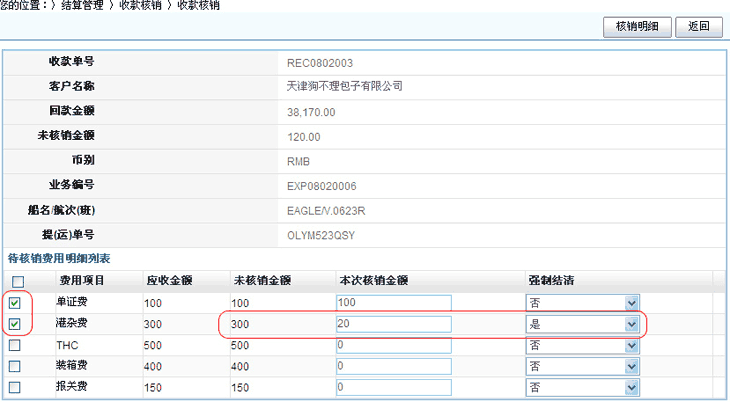Click 本次核销金额 field for 单证费
730x402 pixels.
pyautogui.click(x=394, y=303)
